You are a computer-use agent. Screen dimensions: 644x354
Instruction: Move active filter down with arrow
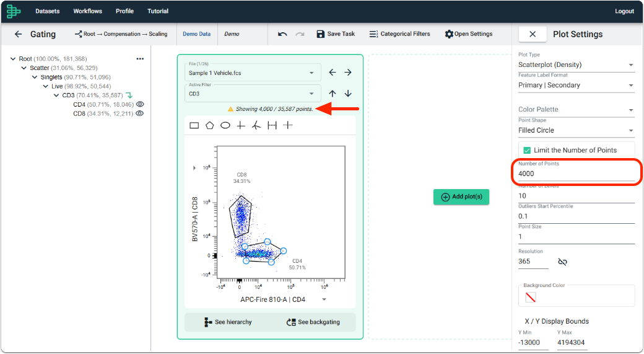pos(348,94)
